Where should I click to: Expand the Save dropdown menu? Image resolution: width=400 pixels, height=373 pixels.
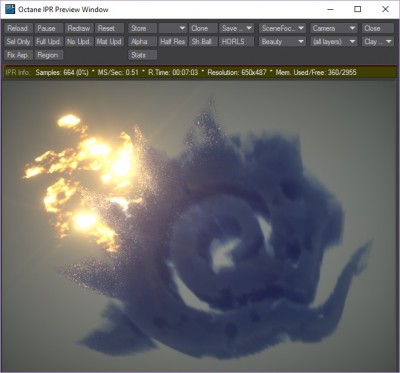point(237,28)
